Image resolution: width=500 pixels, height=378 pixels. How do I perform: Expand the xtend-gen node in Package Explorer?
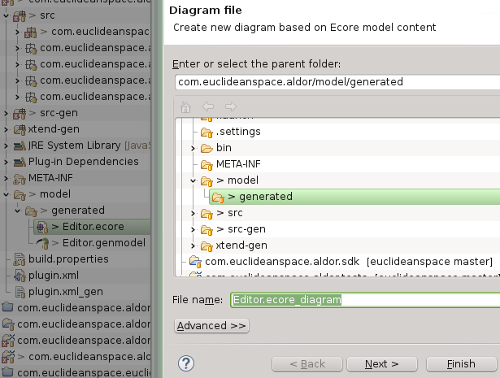[x=6, y=129]
